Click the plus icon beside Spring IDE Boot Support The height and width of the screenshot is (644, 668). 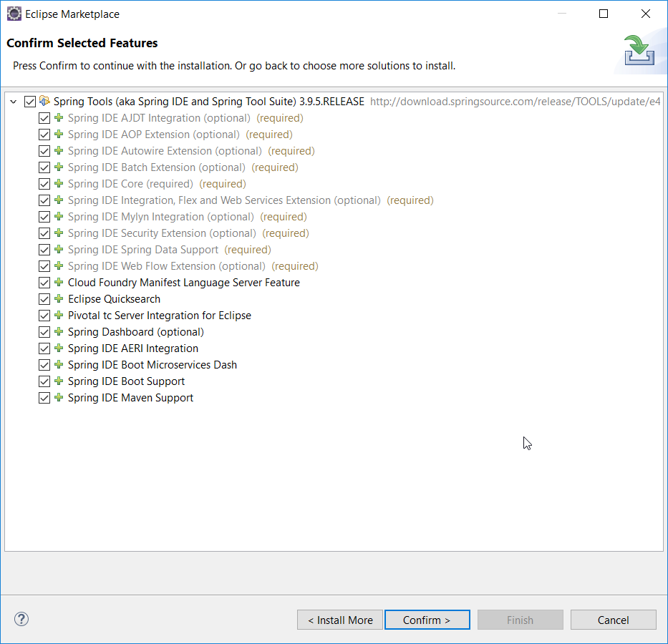[59, 381]
